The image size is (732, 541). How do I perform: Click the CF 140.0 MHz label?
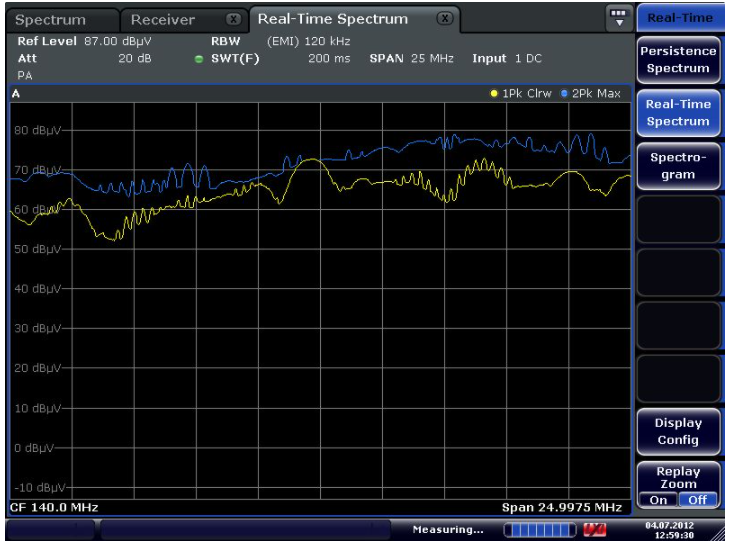(x=54, y=508)
